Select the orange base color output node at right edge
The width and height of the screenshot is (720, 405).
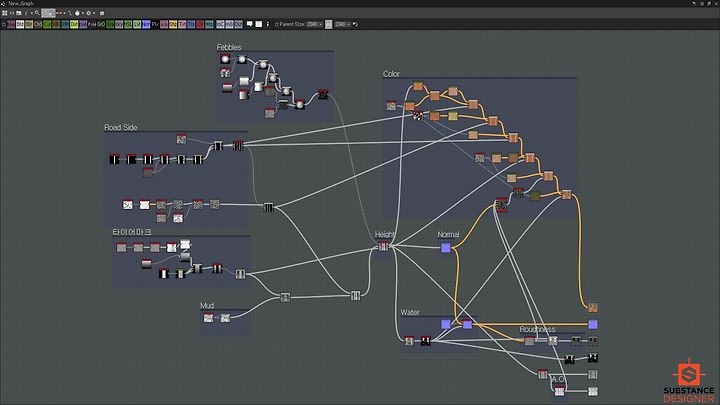(x=593, y=307)
